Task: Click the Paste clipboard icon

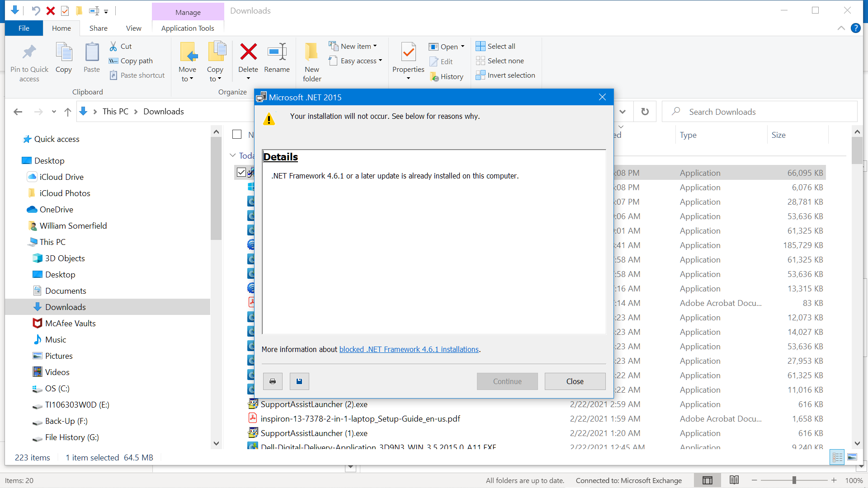Action: (x=92, y=52)
